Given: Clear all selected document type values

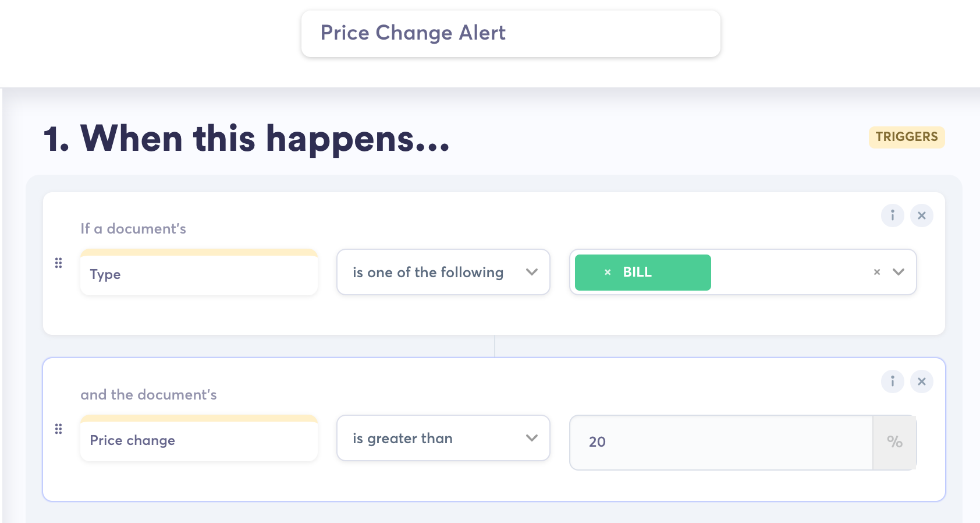Looking at the screenshot, I should pyautogui.click(x=877, y=272).
